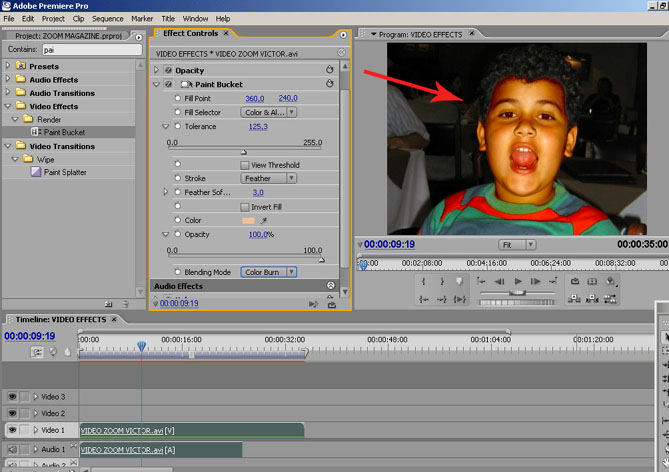
Task: Click the Paint Bucket color swatch
Action: click(248, 220)
